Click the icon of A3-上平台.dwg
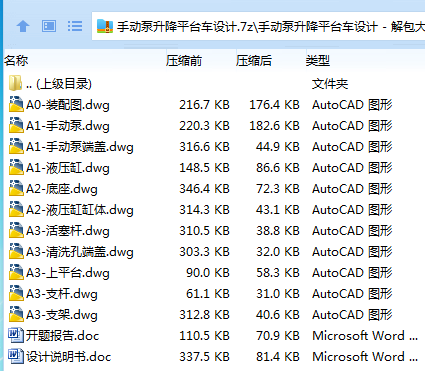Screen dimensions: 425x371 (16, 272)
